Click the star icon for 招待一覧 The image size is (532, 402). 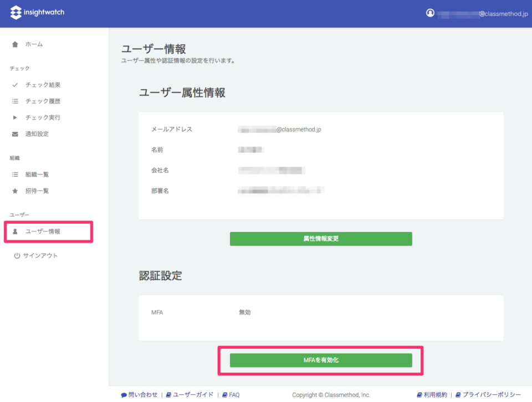point(15,191)
